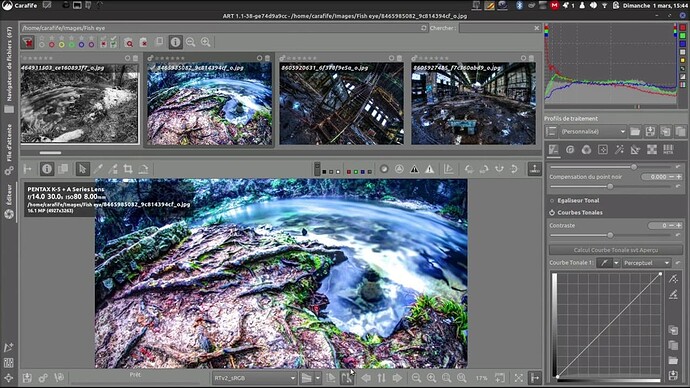The width and height of the screenshot is (690, 388).
Task: Open the Local editing tools tab
Action: coord(602,150)
